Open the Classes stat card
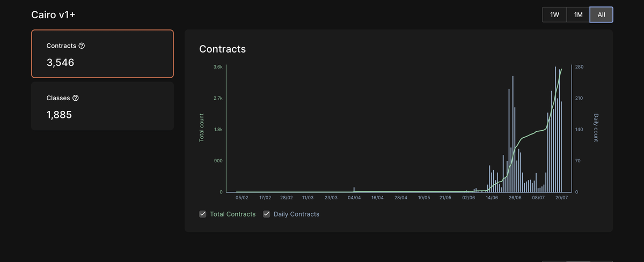 coord(102,106)
